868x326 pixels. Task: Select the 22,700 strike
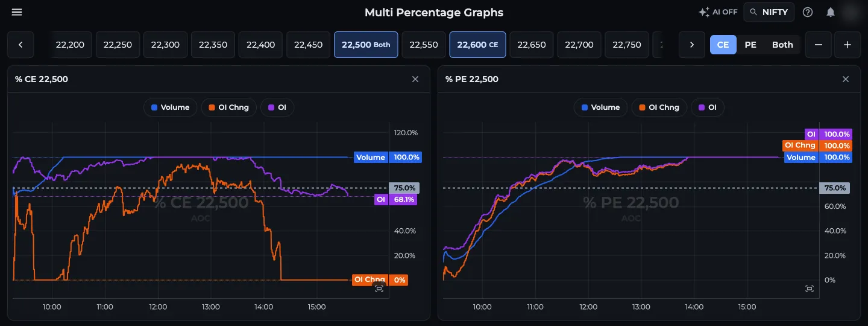579,45
